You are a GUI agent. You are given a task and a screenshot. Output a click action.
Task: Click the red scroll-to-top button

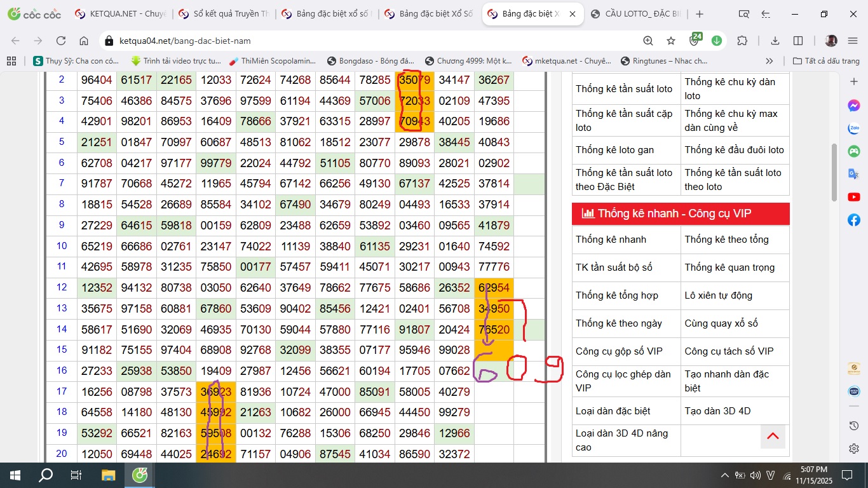[x=773, y=436]
